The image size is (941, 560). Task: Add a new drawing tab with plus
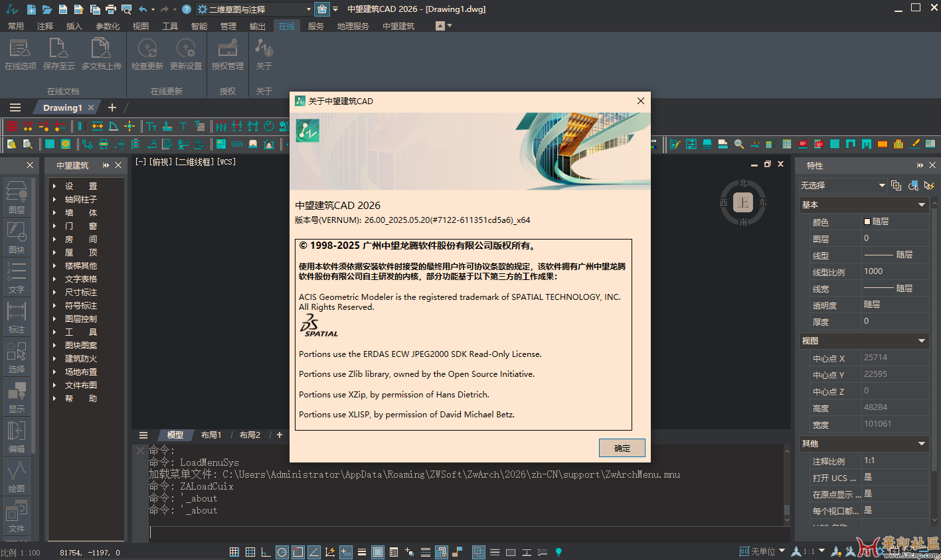pos(112,107)
